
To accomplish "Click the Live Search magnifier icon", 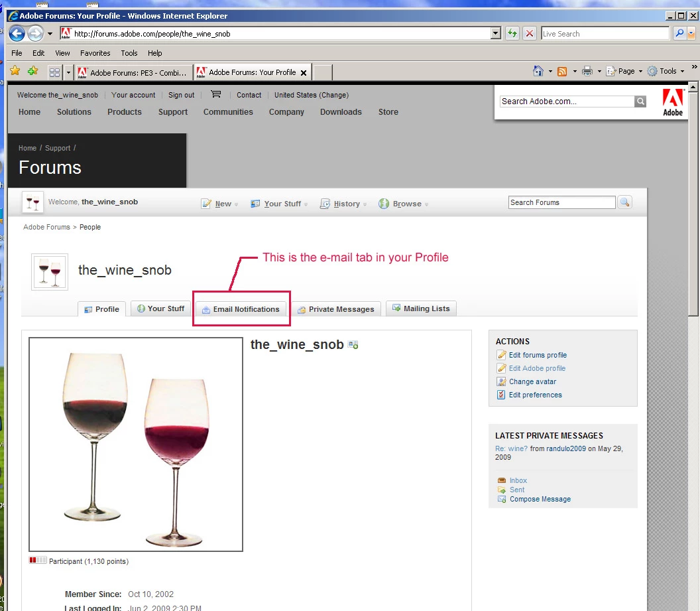I will click(679, 33).
